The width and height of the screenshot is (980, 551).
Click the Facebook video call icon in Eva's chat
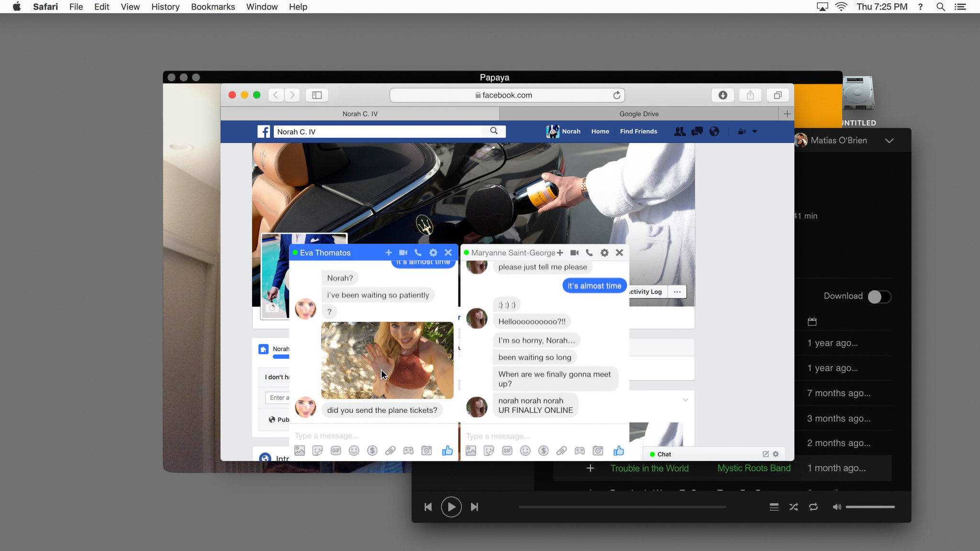402,252
